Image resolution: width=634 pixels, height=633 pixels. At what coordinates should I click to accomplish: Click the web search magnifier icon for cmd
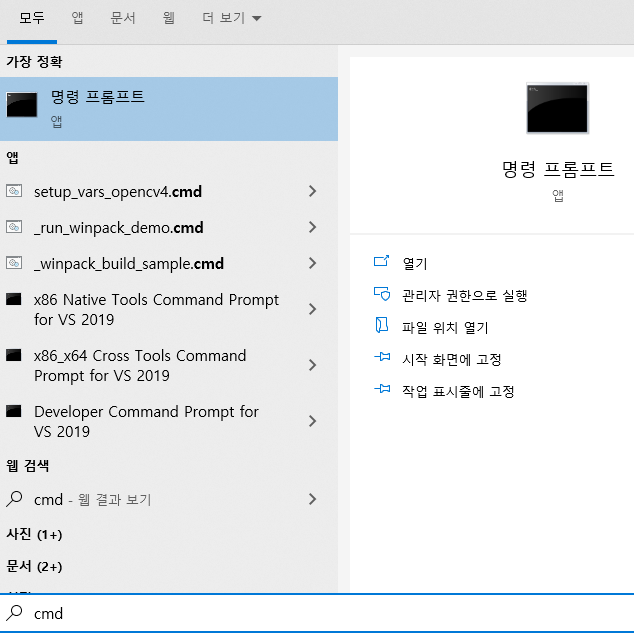coord(15,499)
